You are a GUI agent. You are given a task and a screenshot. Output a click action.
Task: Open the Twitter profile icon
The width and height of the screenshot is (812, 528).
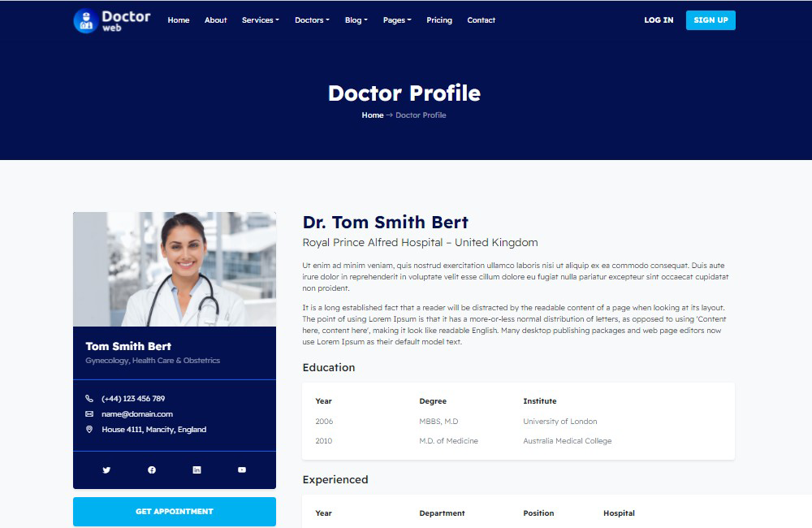pos(106,470)
